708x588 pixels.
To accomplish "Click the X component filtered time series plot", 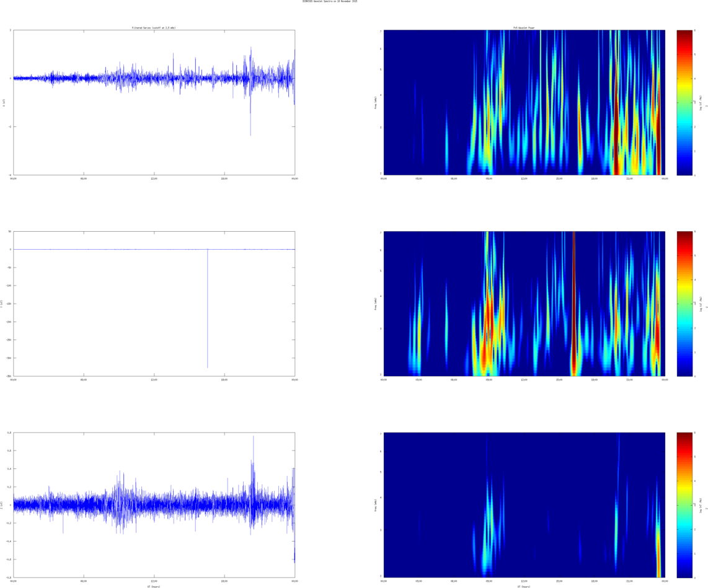I will pos(154,102).
